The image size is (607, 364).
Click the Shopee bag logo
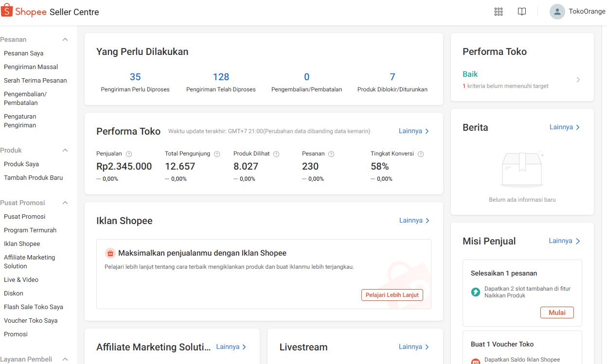[x=6, y=11]
